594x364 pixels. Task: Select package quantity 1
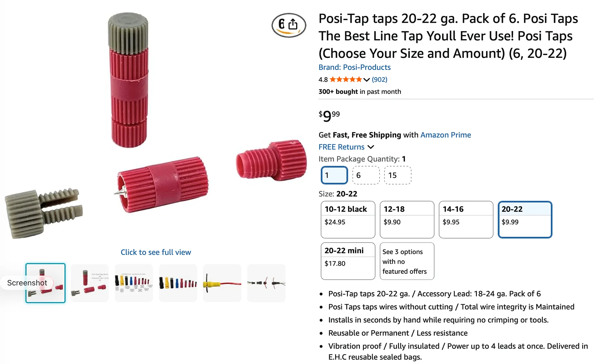334,175
